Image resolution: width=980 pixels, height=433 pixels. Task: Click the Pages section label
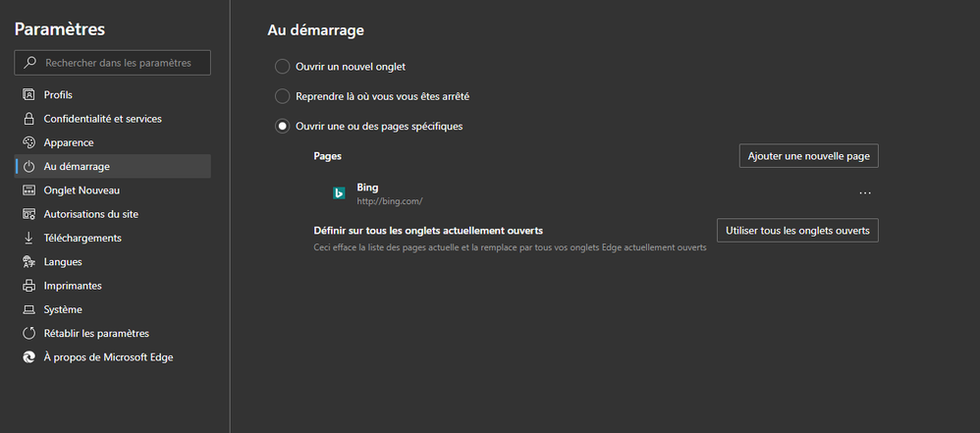(328, 156)
